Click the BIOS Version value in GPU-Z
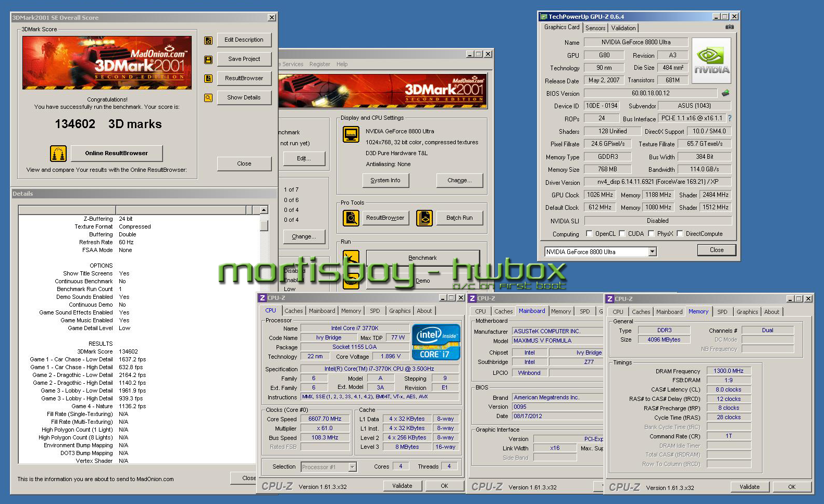 (651, 93)
